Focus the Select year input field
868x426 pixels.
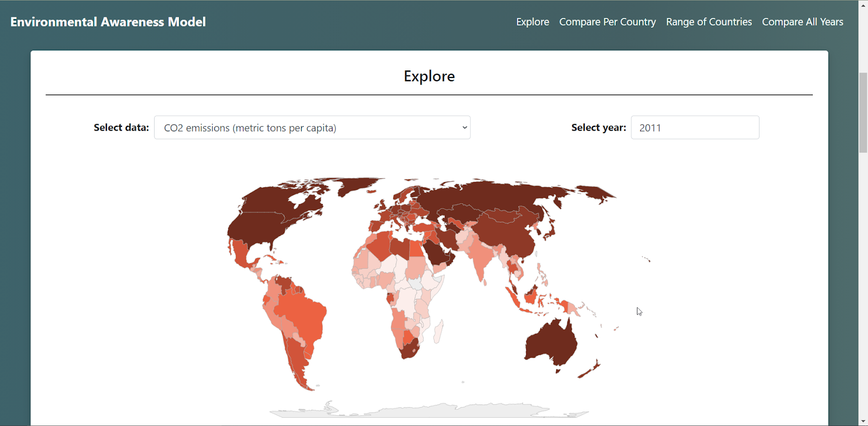click(694, 128)
